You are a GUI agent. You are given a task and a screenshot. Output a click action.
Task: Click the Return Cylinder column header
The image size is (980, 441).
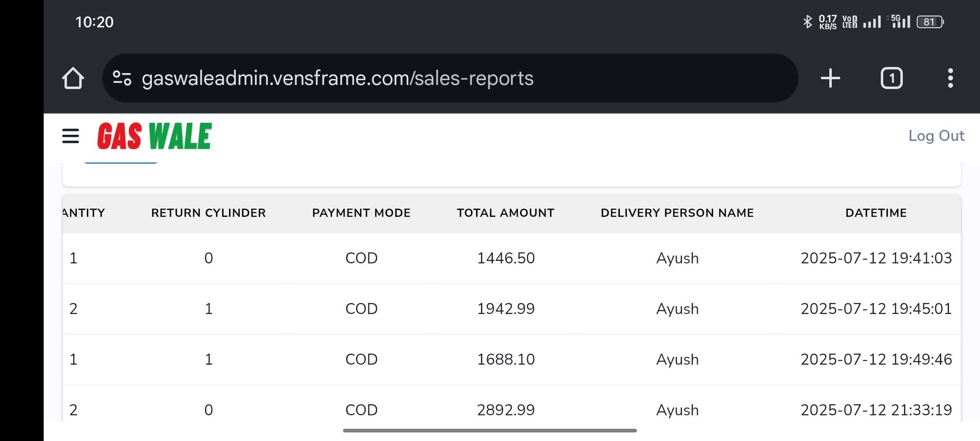(x=208, y=213)
